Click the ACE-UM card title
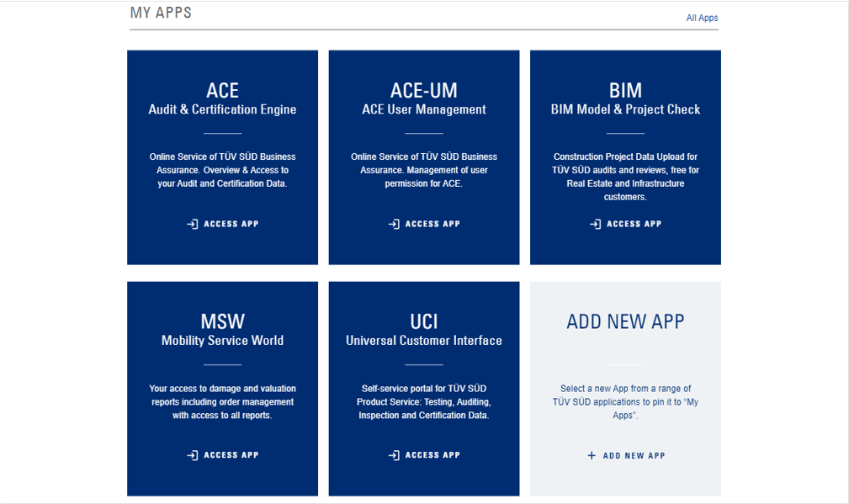849x504 pixels. point(424,90)
